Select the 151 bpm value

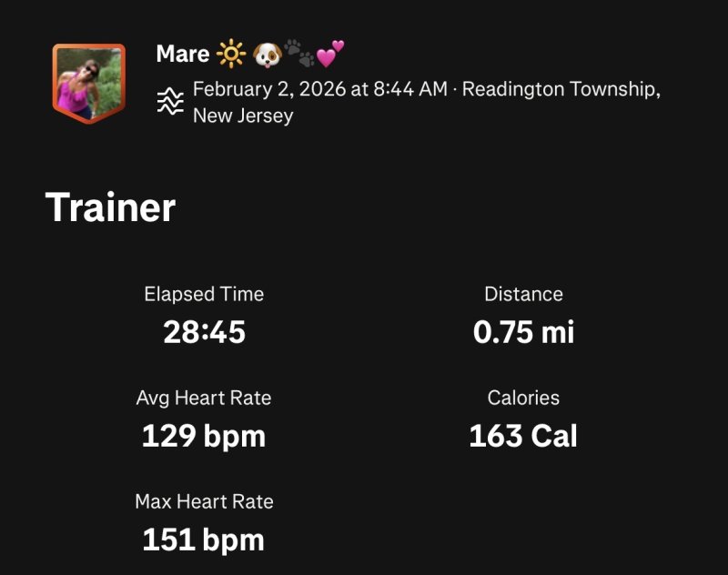pos(204,540)
